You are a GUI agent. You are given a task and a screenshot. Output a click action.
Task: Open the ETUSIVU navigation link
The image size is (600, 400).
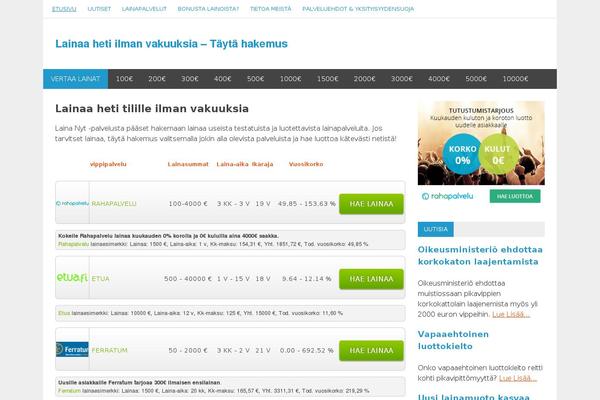[64, 9]
